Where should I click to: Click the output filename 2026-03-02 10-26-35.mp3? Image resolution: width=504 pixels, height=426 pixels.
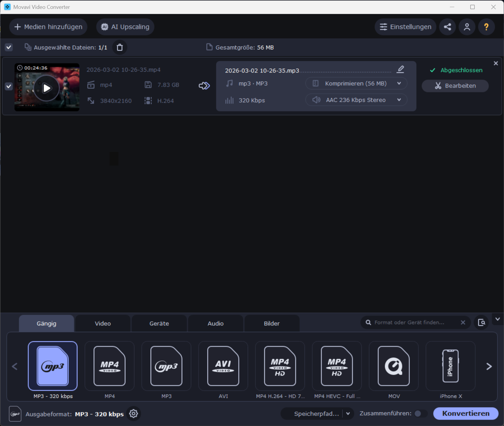262,71
